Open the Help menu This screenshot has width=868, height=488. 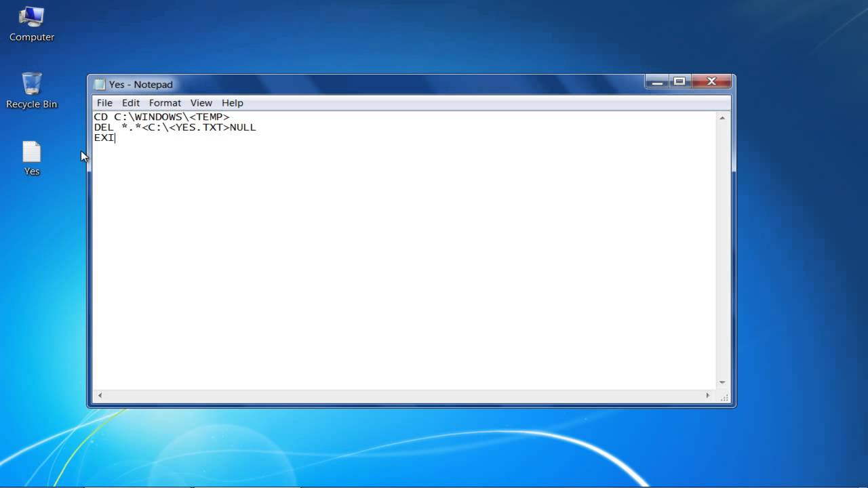coord(232,103)
